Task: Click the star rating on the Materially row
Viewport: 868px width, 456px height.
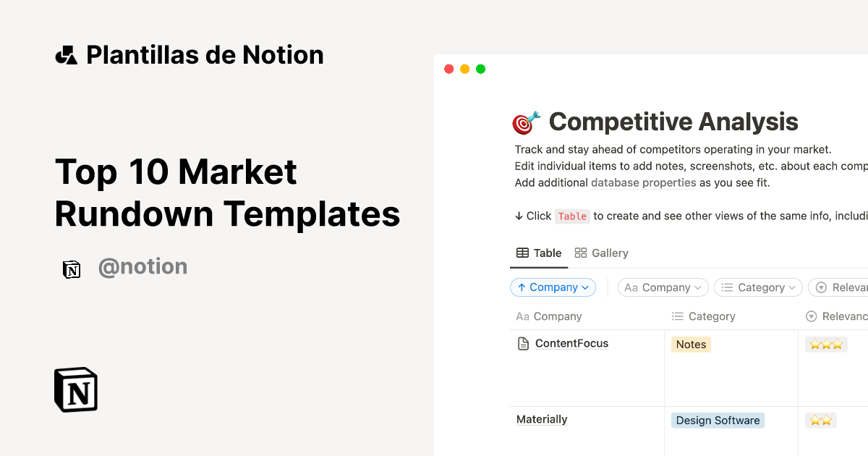Action: [x=820, y=420]
